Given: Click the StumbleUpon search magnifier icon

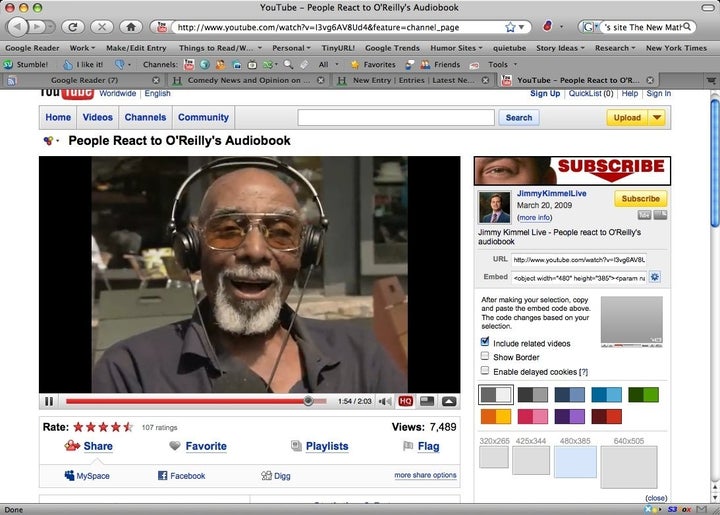Looking at the screenshot, I should (x=288, y=65).
